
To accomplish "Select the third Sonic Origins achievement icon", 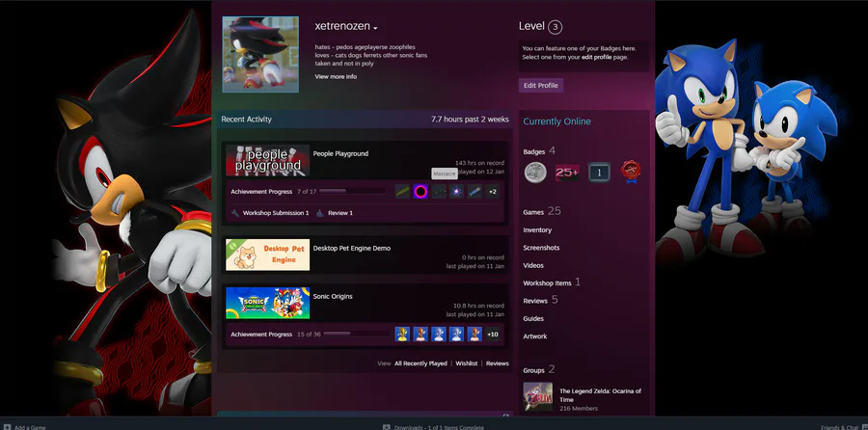I will point(439,335).
